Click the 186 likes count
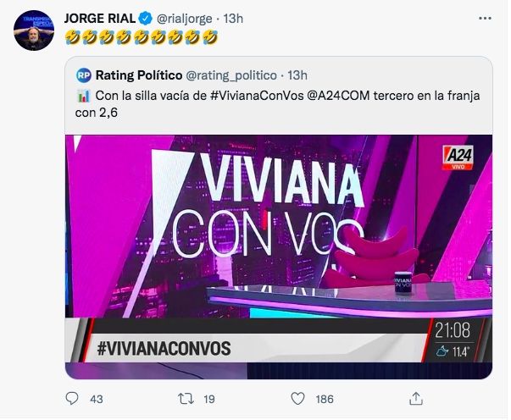The height and width of the screenshot is (420, 511). (x=325, y=399)
